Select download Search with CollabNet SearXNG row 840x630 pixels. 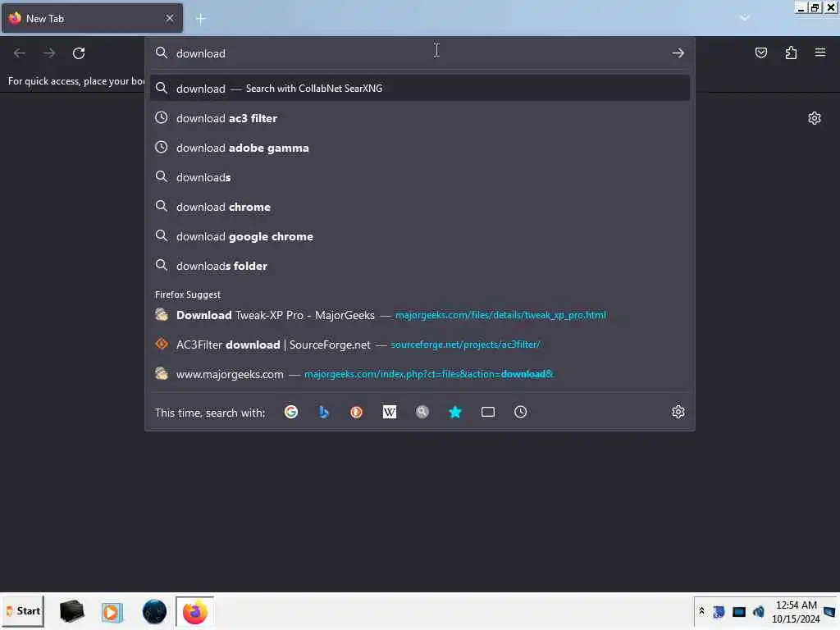tap(419, 89)
